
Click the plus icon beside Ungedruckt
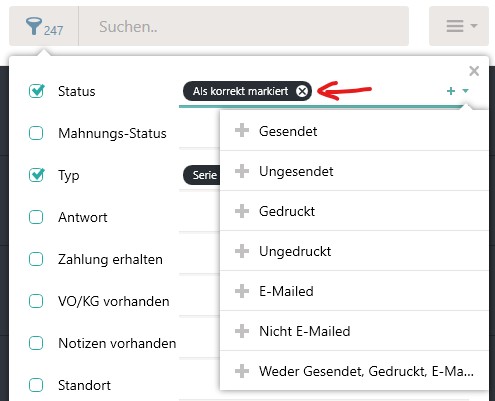pos(242,251)
